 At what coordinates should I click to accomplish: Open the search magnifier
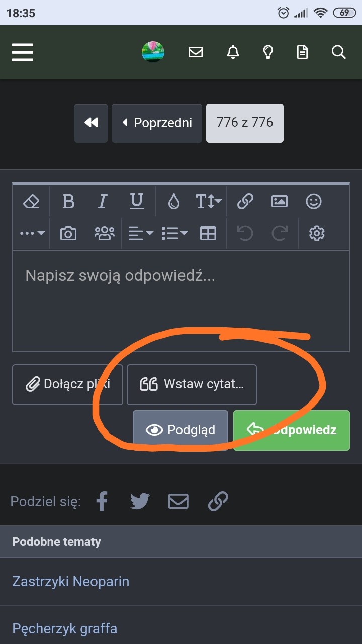339,52
